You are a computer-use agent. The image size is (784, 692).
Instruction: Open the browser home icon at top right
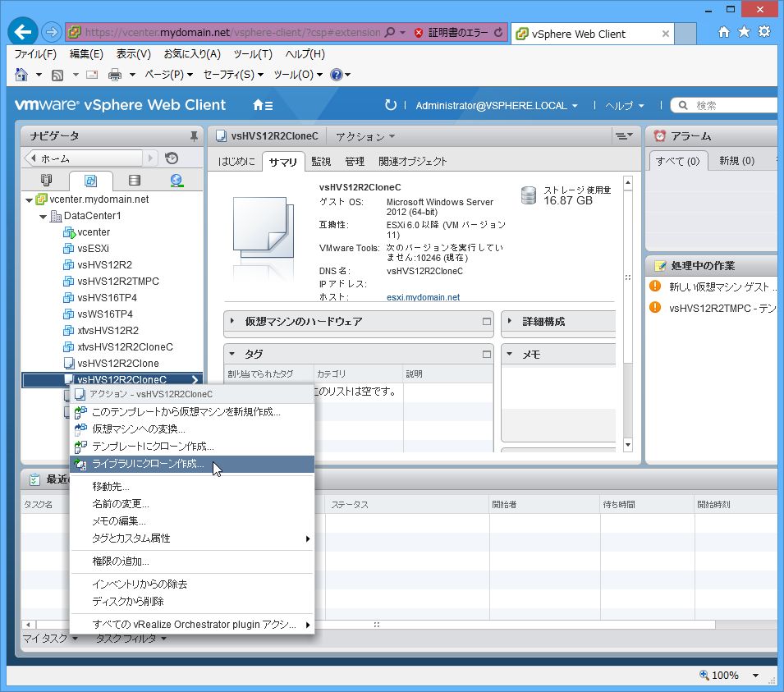(723, 32)
